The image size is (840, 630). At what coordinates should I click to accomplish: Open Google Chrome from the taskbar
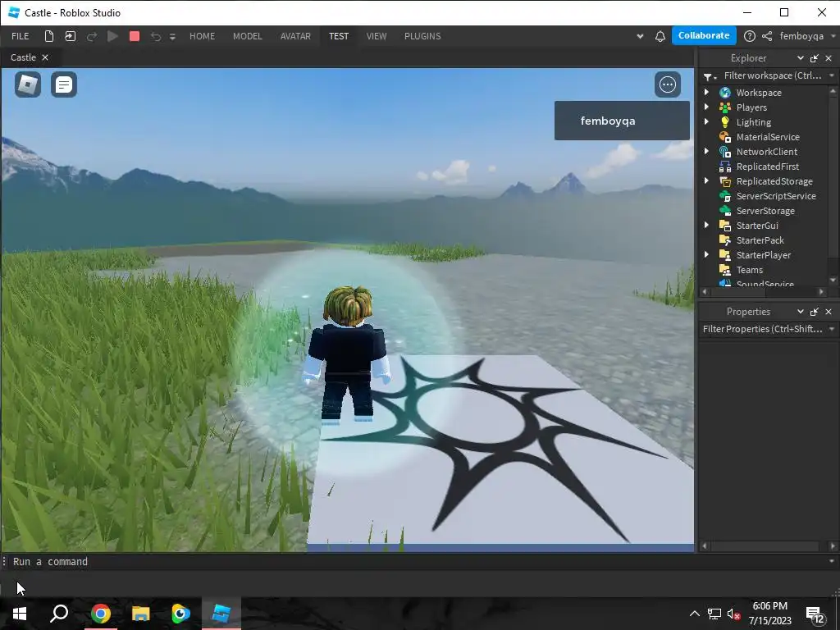[100, 614]
